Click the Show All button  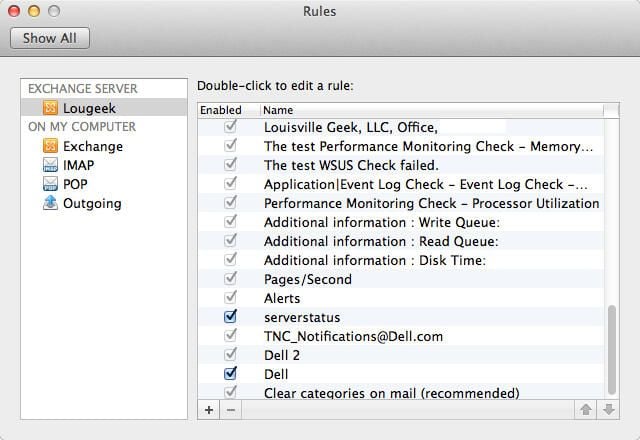(x=50, y=38)
